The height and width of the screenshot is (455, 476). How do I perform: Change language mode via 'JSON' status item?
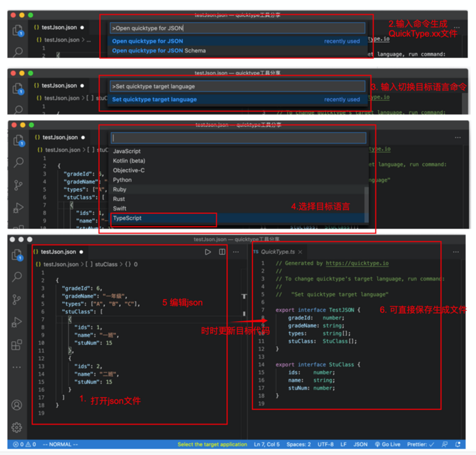click(x=361, y=444)
